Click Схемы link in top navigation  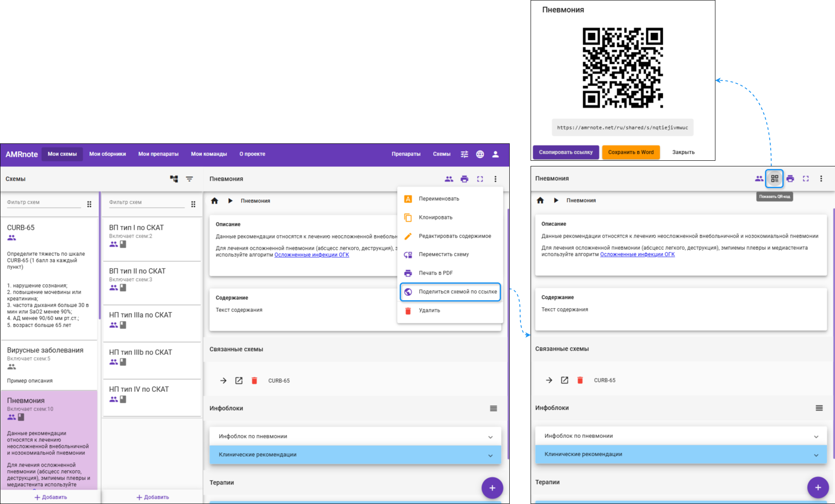point(441,154)
